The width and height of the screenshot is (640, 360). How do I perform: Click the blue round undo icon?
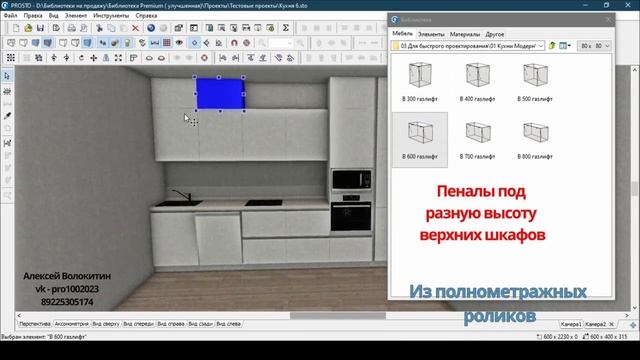coord(151,28)
